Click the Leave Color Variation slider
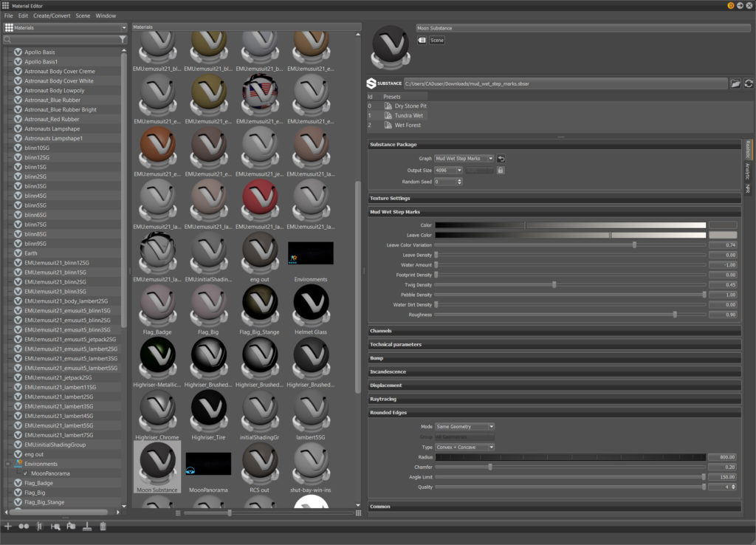Viewport: 756px width, 545px height. click(x=571, y=245)
